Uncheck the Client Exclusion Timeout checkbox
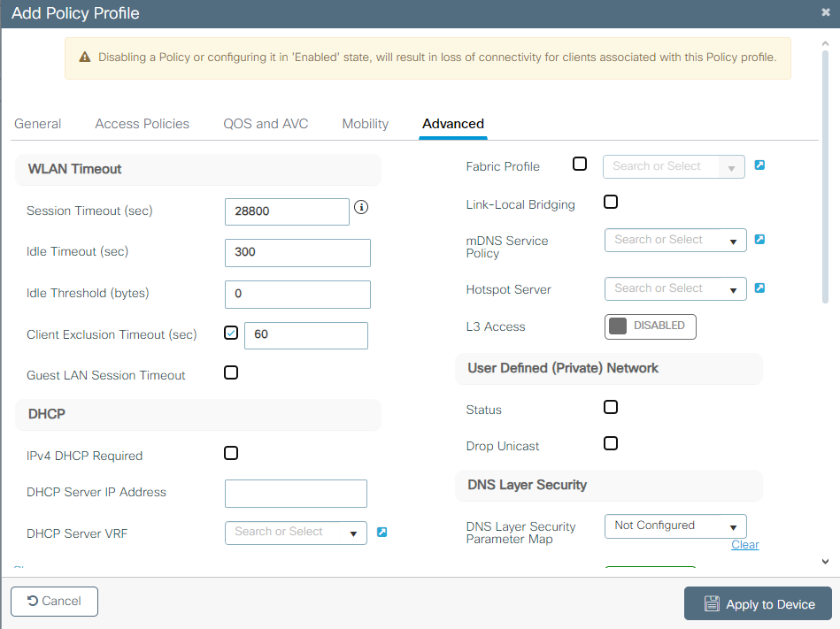Screen dimensions: 840x629 point(231,333)
